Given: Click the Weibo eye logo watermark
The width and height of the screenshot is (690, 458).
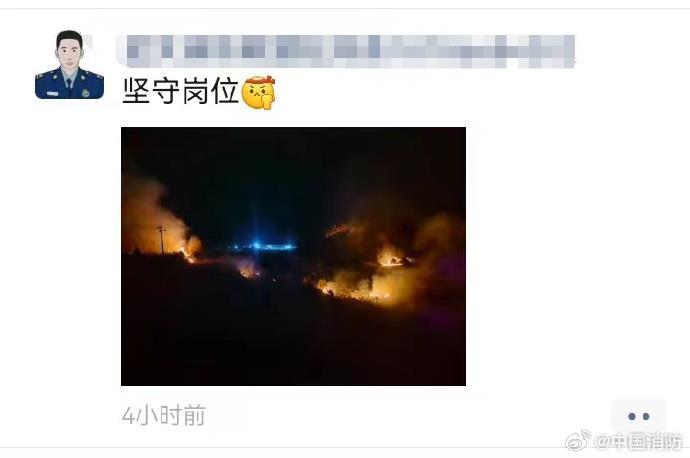Looking at the screenshot, I should coord(578,441).
